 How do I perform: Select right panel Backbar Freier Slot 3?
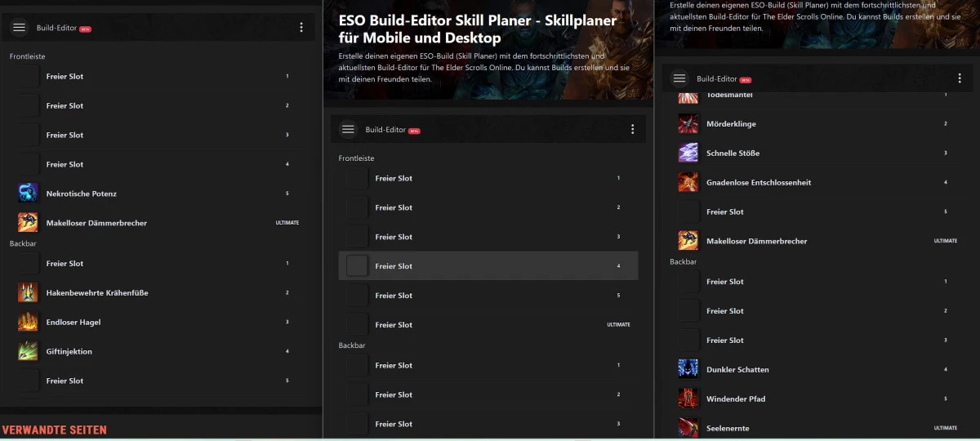pos(819,341)
